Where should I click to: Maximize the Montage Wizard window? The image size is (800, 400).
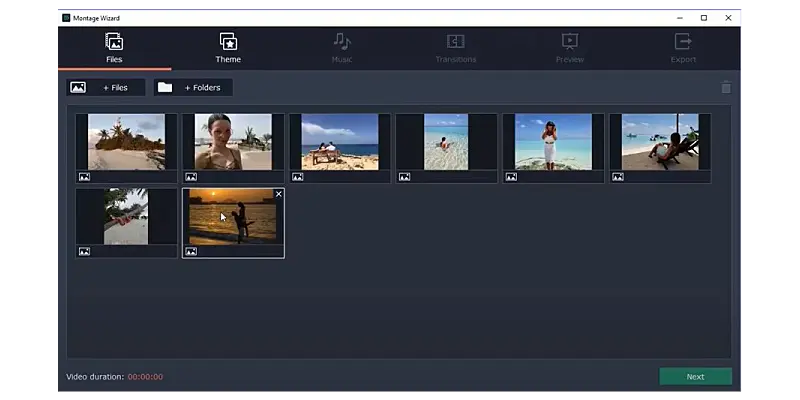(x=704, y=18)
